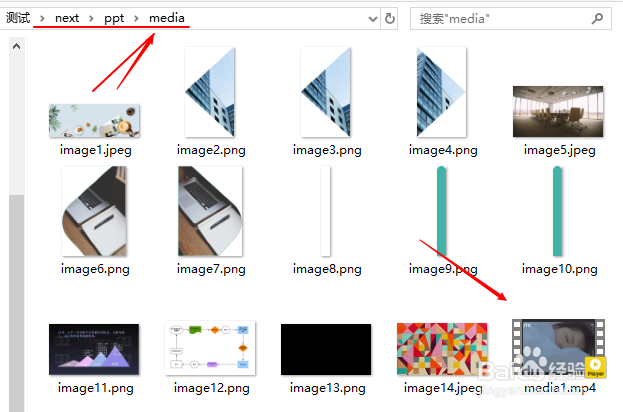Go to the next breadcrumb folder
This screenshot has height=412, width=623.
coord(67,18)
